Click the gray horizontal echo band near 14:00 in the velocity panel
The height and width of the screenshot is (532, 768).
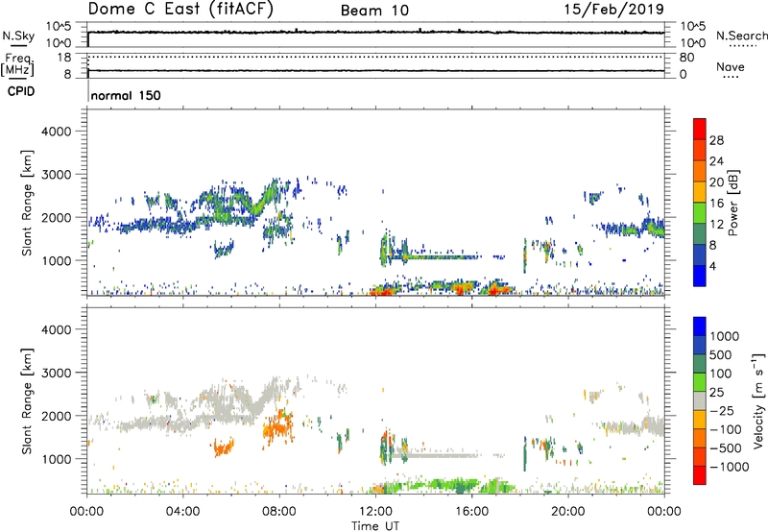[x=436, y=455]
